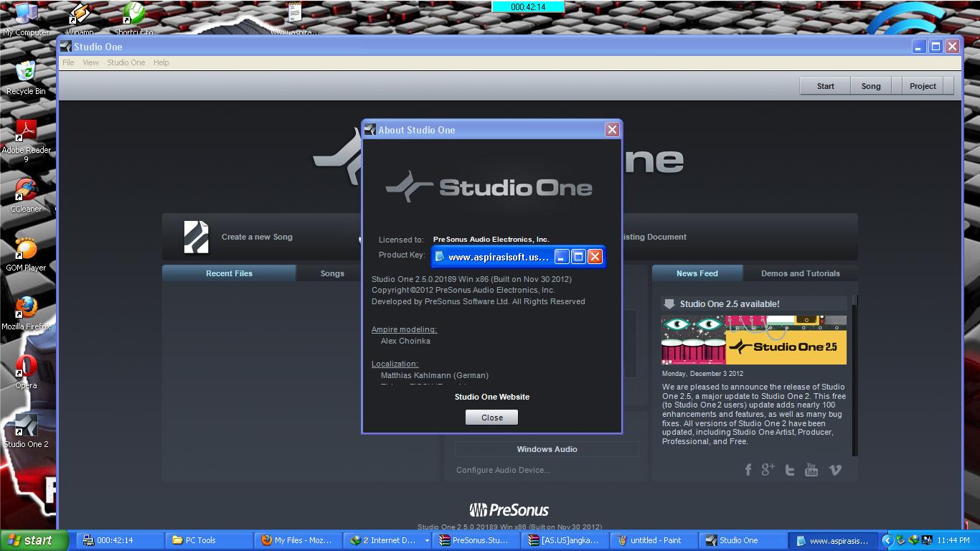Image resolution: width=980 pixels, height=551 pixels.
Task: Open the Vimeo social icon
Action: point(835,470)
